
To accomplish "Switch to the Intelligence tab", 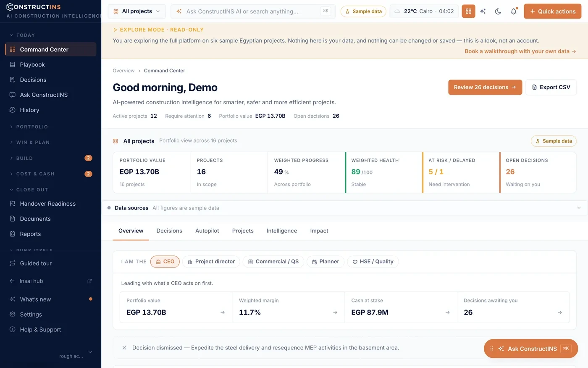I will point(282,231).
